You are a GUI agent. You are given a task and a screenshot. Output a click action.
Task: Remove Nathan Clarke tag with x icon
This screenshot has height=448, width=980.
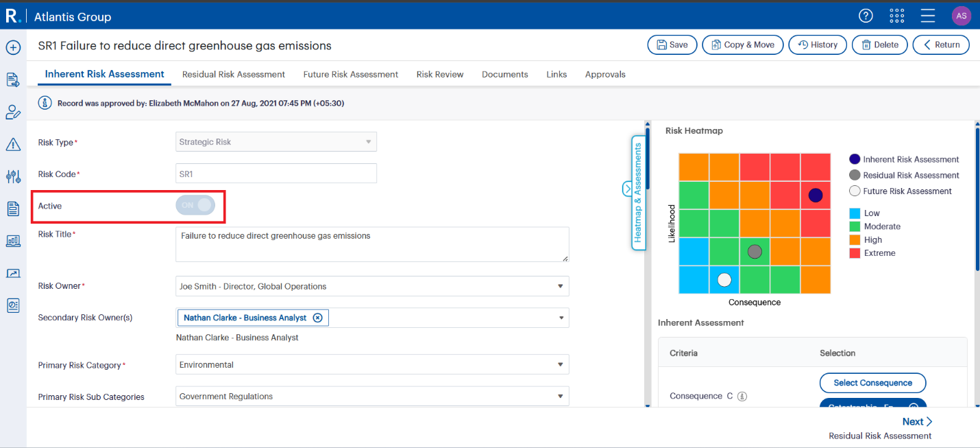[x=317, y=318]
